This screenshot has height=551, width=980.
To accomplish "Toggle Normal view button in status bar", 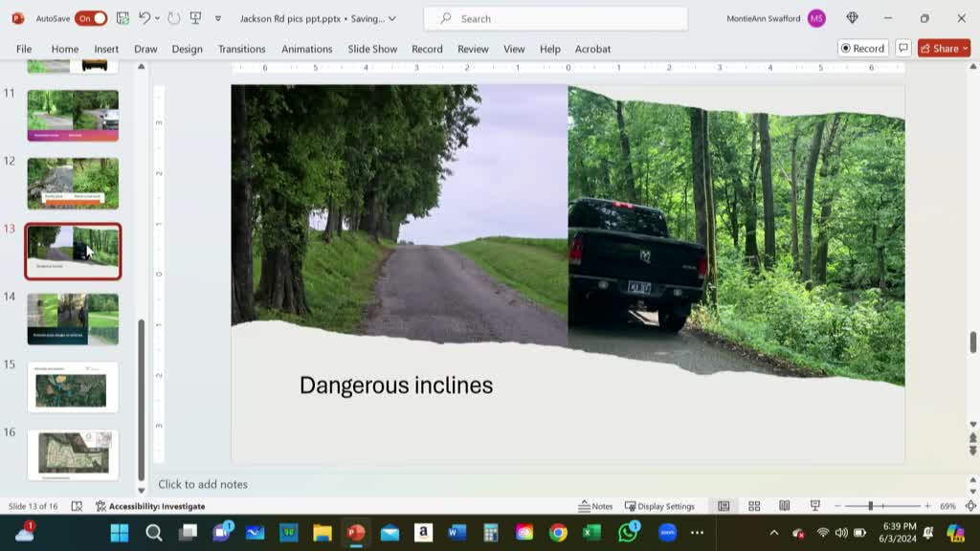I will pos(724,506).
